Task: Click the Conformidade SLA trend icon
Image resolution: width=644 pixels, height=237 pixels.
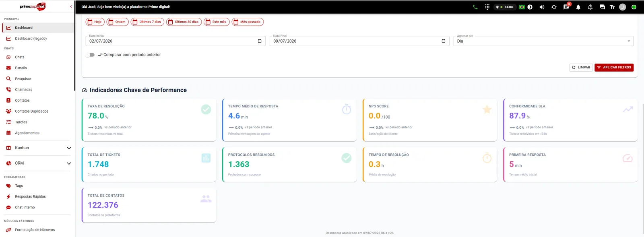Action: 627,109
